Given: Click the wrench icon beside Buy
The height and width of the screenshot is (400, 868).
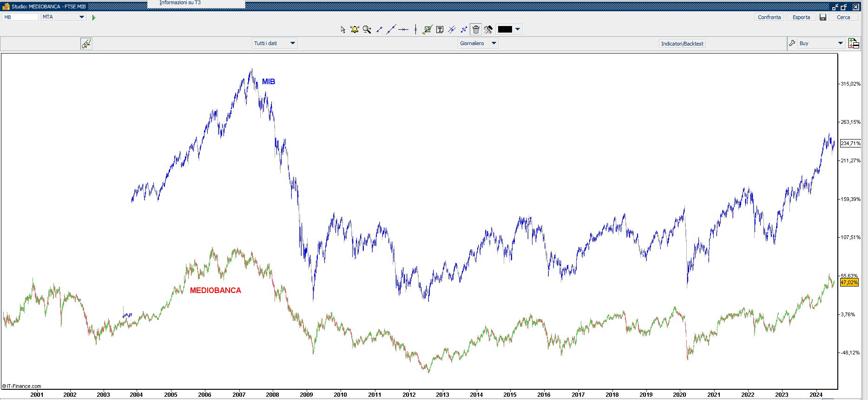Looking at the screenshot, I should click(792, 43).
